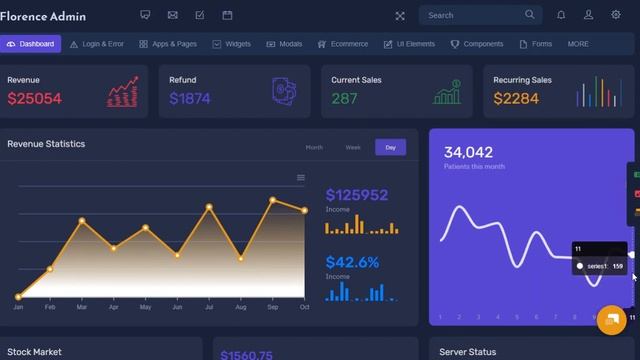640x360 pixels.
Task: Click the Current Sales bar chart icon
Action: click(447, 92)
